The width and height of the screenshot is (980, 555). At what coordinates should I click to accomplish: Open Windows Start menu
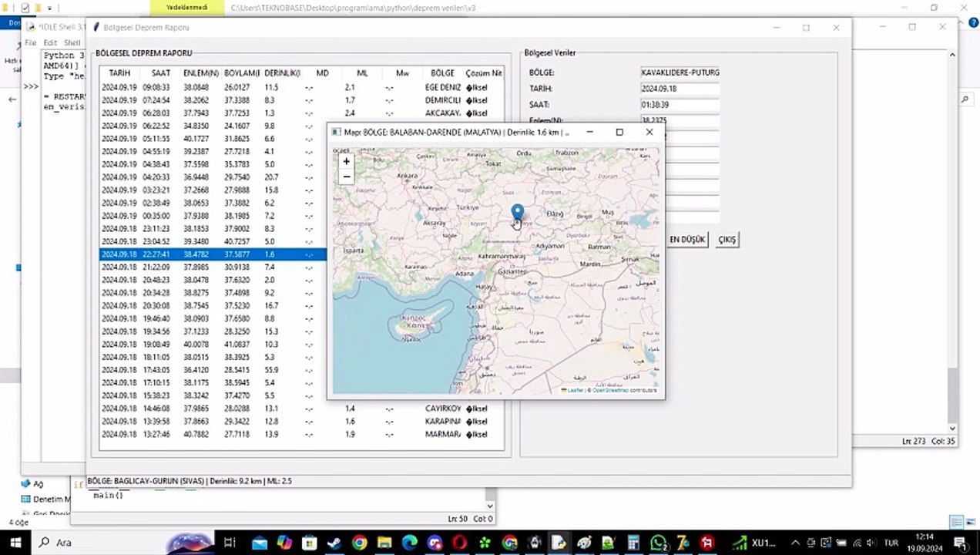pyautogui.click(x=15, y=543)
